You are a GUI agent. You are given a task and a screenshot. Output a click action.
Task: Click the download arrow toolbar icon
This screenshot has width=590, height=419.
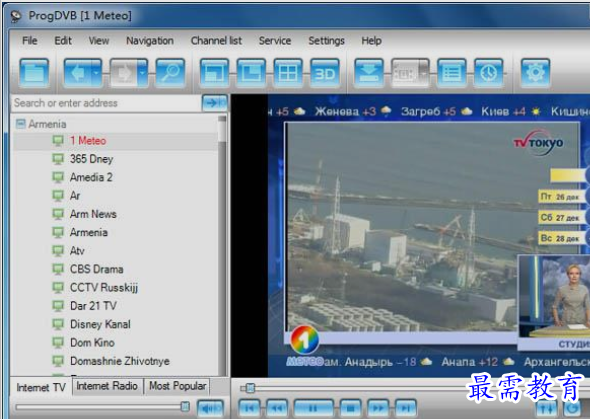coord(369,73)
